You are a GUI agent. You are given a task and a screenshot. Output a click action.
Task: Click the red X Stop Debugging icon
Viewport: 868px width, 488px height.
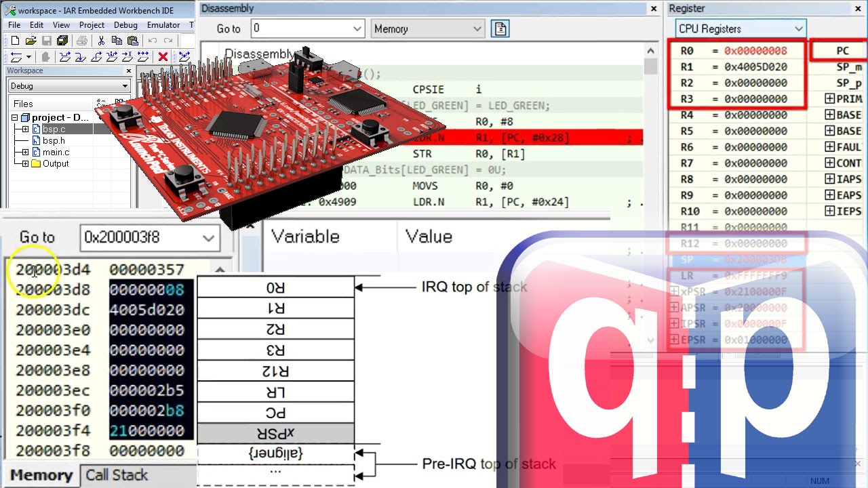[x=163, y=57]
